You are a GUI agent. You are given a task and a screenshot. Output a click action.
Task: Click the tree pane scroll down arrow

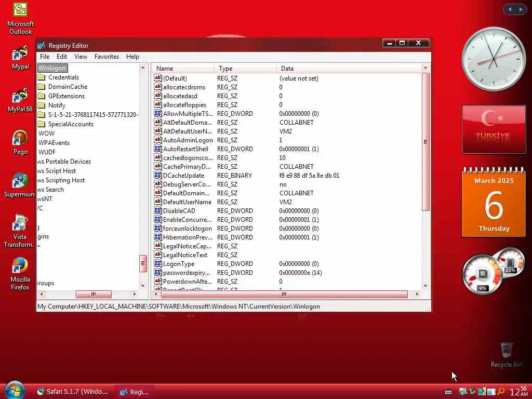143,286
